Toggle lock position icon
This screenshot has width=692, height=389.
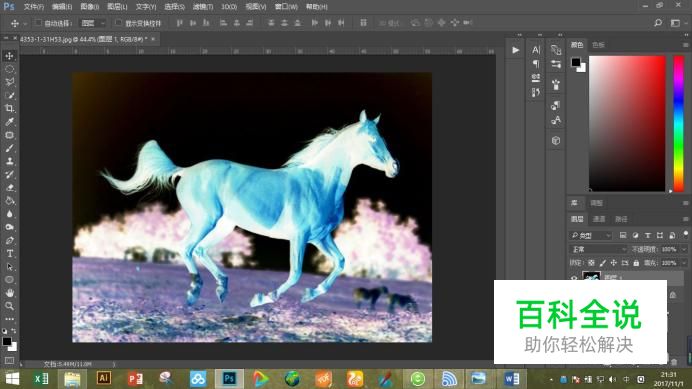613,263
